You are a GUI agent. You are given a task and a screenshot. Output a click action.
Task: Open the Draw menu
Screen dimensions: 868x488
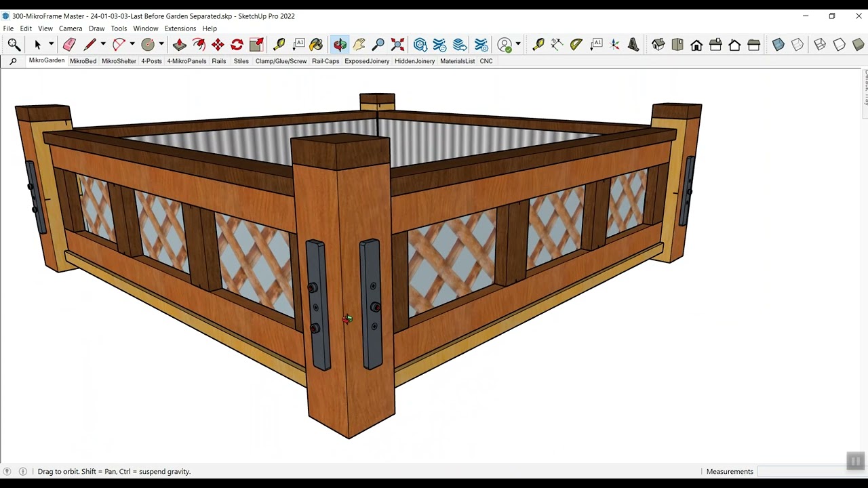(x=96, y=28)
